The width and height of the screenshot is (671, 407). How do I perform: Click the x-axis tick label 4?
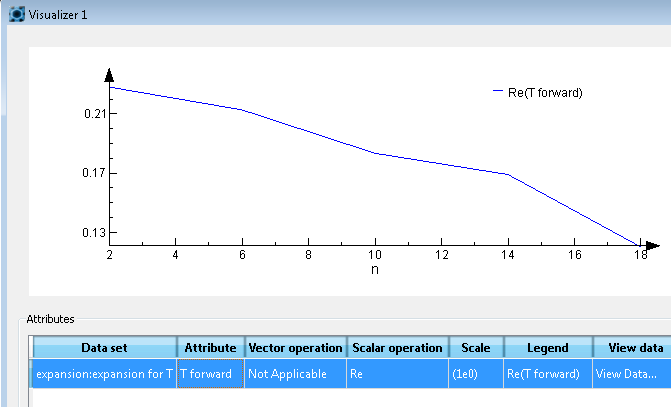coord(175,255)
